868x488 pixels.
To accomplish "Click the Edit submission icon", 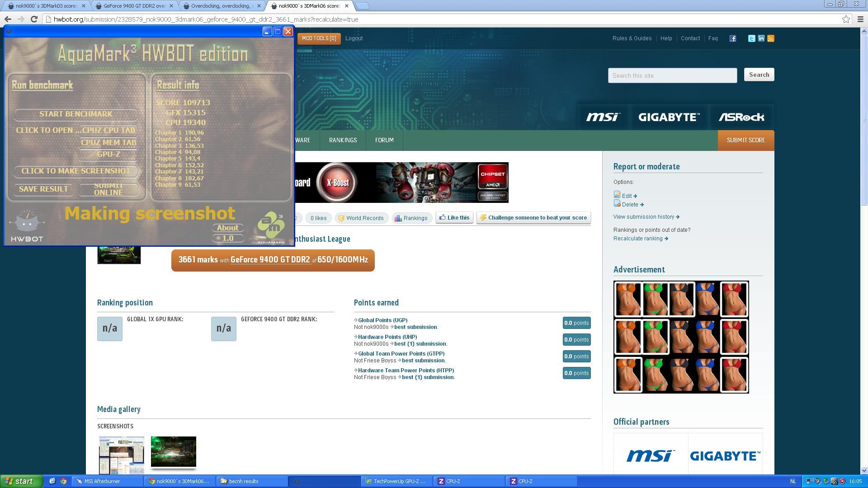I will pyautogui.click(x=617, y=194).
